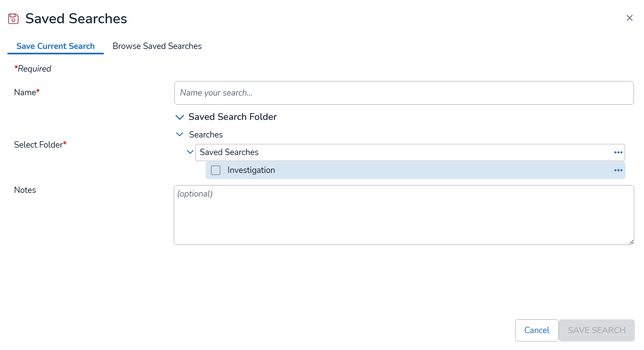644x350 pixels.
Task: Check the Investigation folder checkbox
Action: [216, 170]
